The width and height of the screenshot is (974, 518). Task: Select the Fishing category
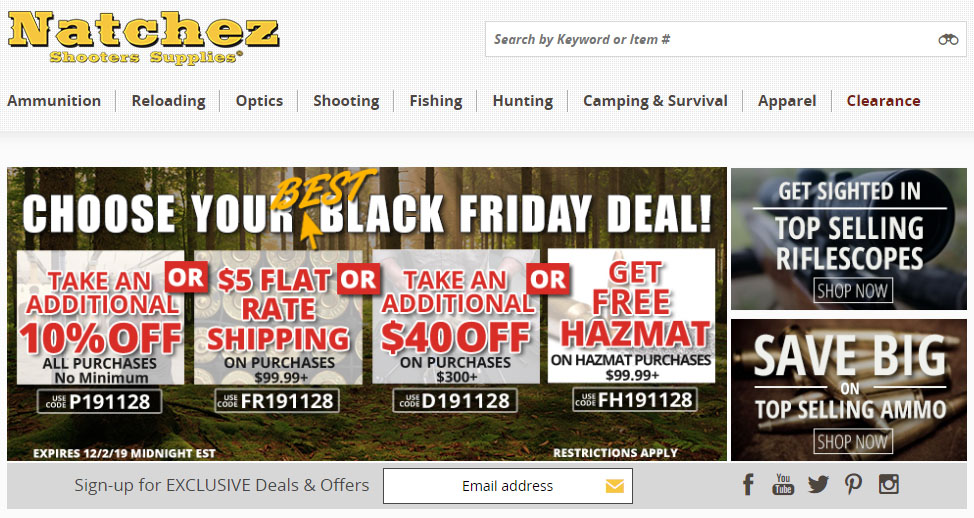click(435, 101)
